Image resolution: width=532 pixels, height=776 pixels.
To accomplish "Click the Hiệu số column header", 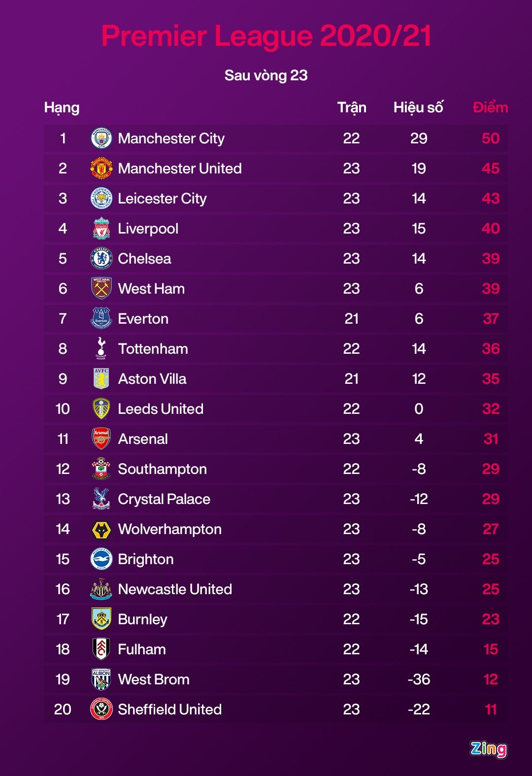I will (418, 107).
